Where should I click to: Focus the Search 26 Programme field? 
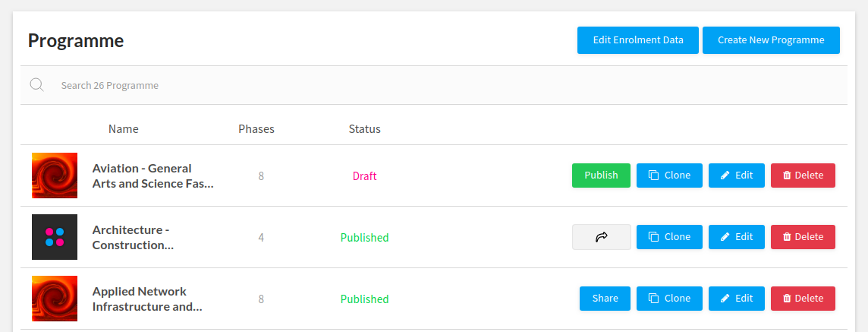click(303, 85)
